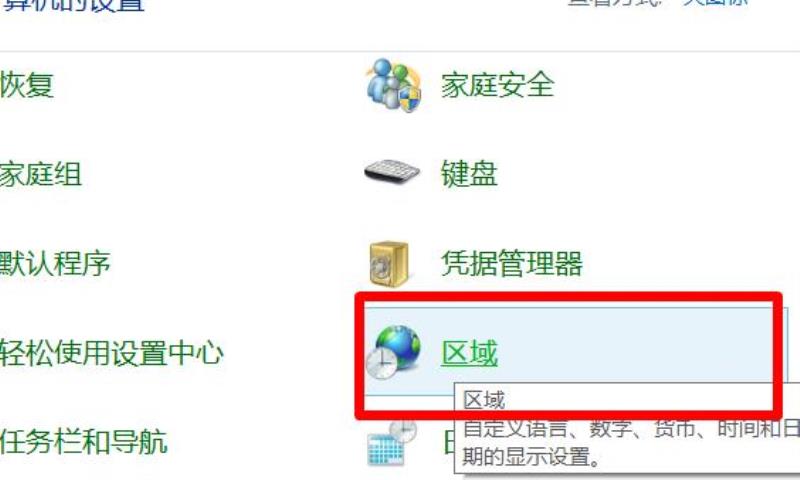Click the 查看方式 label at top
This screenshot has height=480, width=800.
[620, 2]
